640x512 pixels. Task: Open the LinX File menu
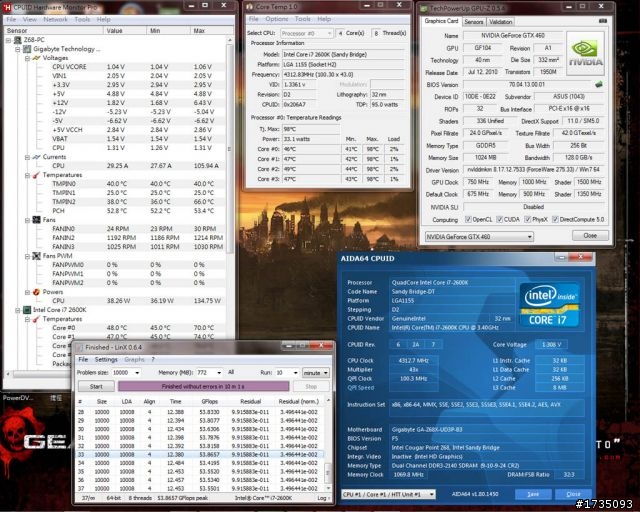(x=83, y=359)
